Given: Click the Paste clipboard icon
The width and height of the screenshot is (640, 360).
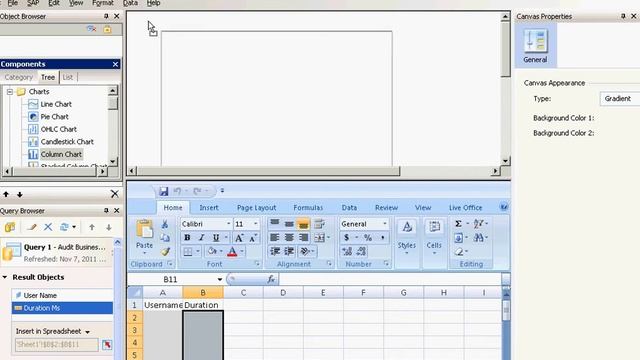Looking at the screenshot, I should [144, 229].
